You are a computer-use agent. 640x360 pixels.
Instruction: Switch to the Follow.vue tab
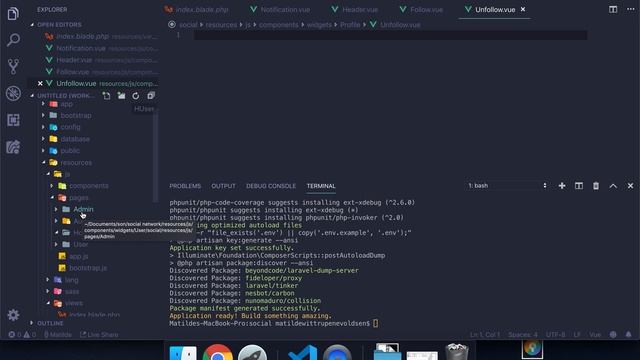[421, 9]
